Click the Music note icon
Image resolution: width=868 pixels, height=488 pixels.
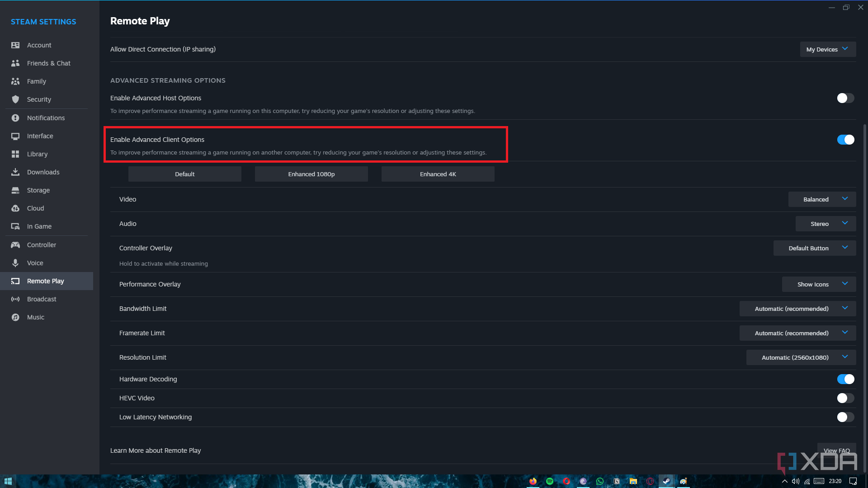(x=15, y=317)
